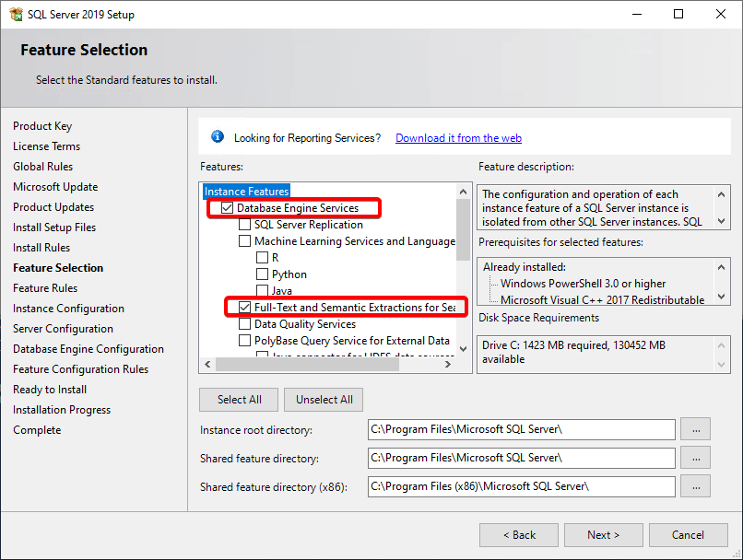Close the SQL Server 2019 Setup window
Viewport: 743px width, 560px height.
[x=720, y=14]
